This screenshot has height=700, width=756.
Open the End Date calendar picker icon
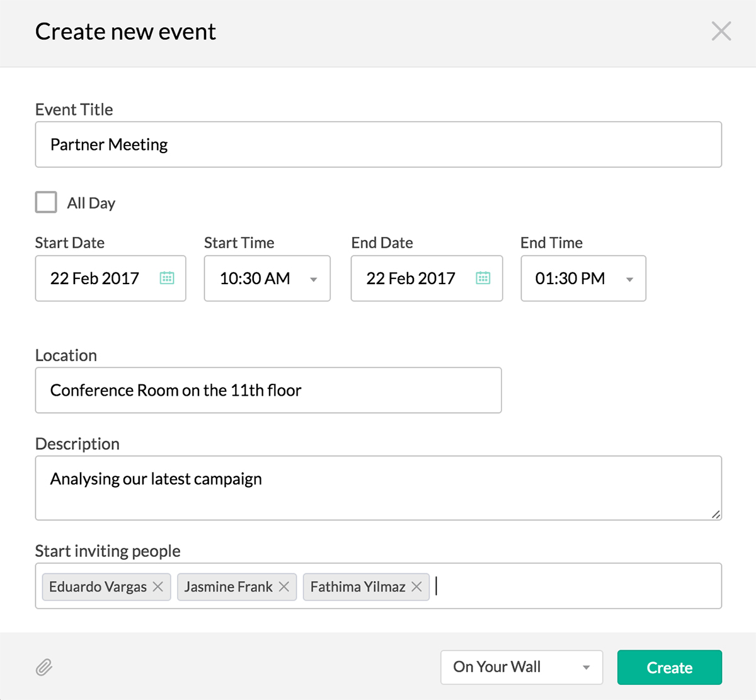tap(483, 278)
